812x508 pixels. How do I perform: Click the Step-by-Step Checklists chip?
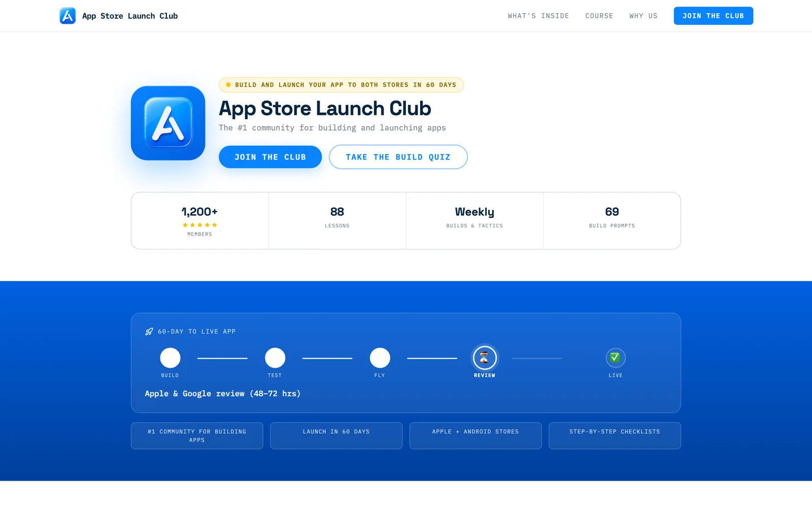pos(615,436)
